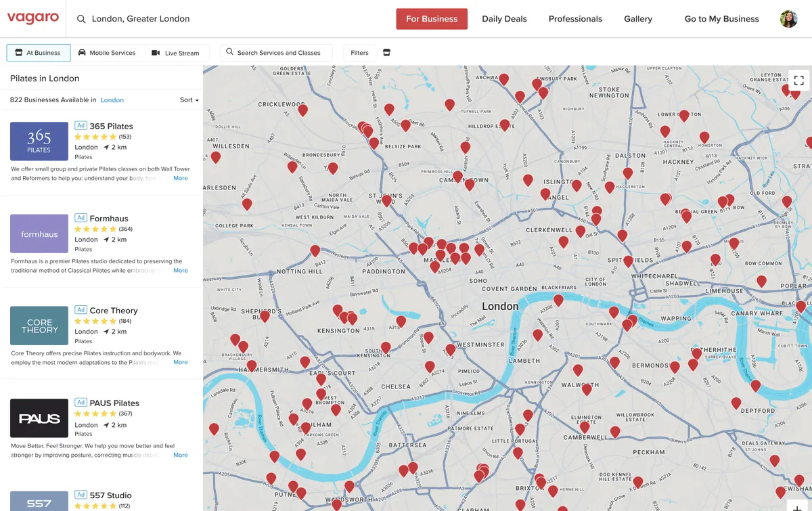Image resolution: width=812 pixels, height=511 pixels.
Task: Click the (184) review count
Action: [x=125, y=321]
